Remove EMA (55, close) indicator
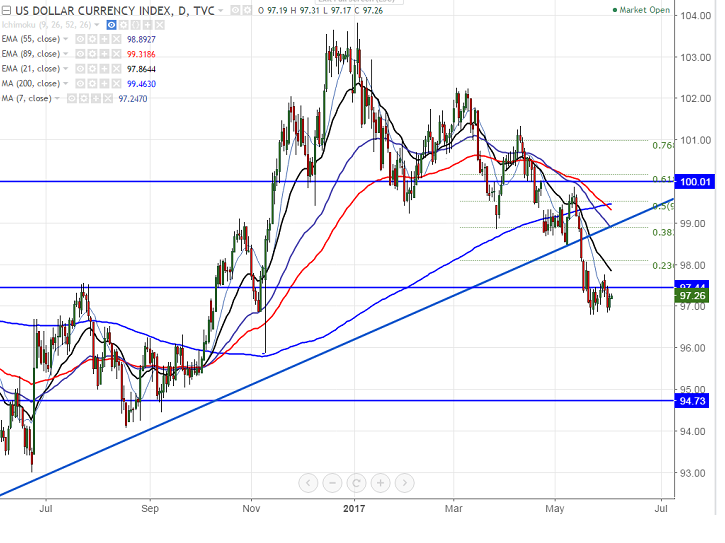 coord(116,39)
